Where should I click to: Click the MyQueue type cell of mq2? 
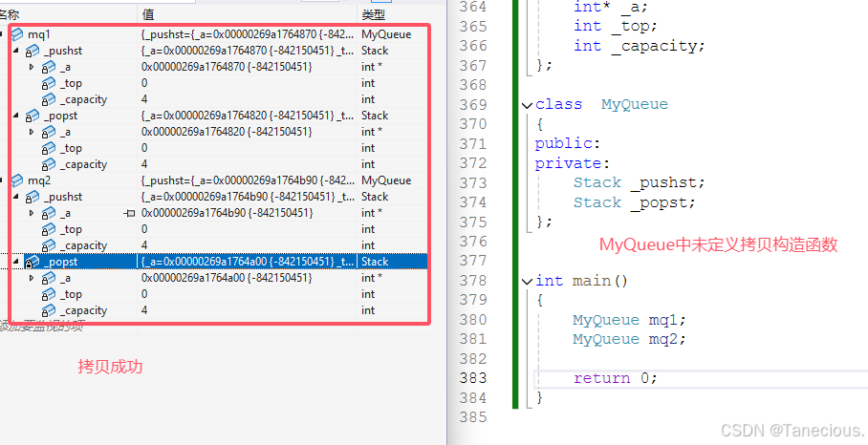pyautogui.click(x=386, y=180)
